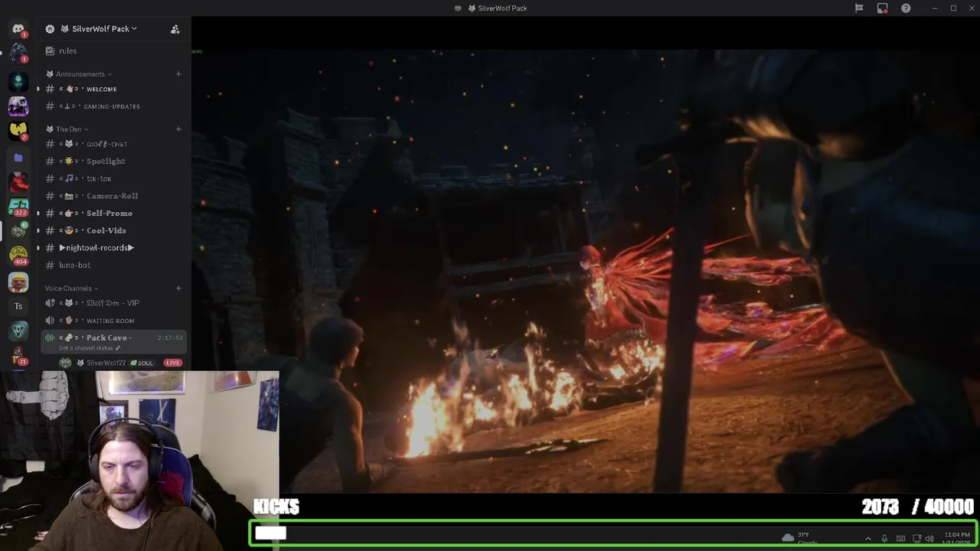
Task: Collapse the Voice Channels category
Action: click(x=72, y=289)
